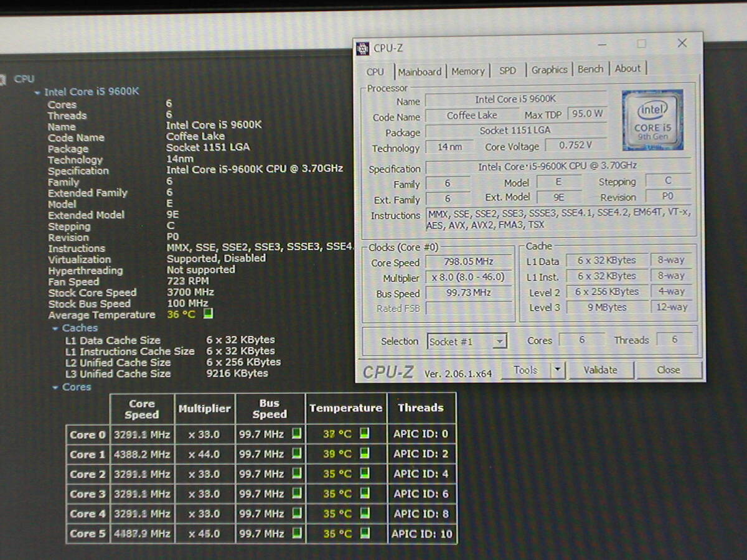Click the CPU-Z title bar app icon

[x=363, y=49]
